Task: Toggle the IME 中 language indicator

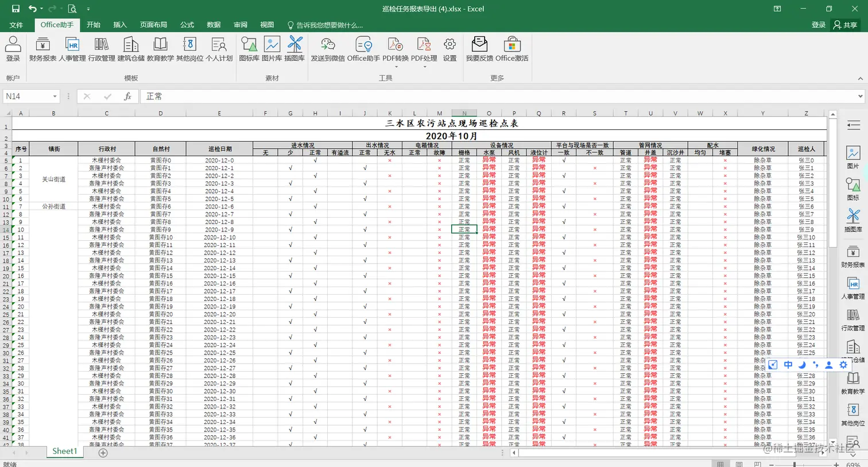Action: click(x=788, y=365)
